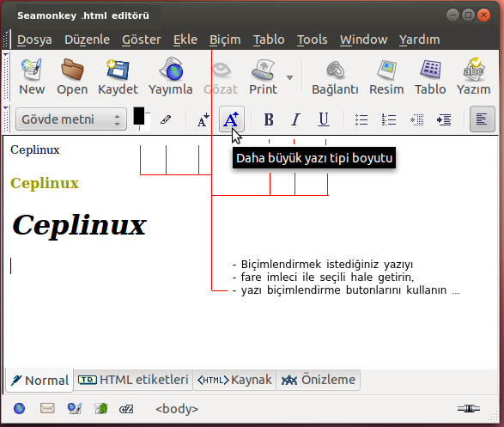Open the Ekle menu

click(x=185, y=40)
